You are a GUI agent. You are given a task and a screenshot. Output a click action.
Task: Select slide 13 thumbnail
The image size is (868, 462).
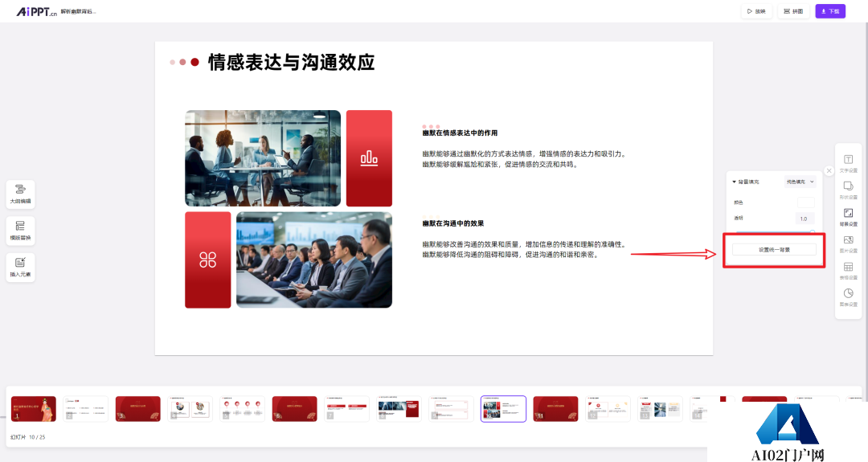[x=660, y=409]
